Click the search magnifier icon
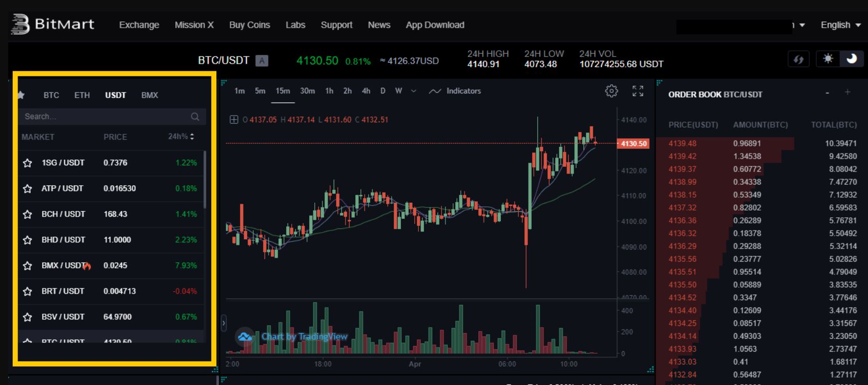This screenshot has width=868, height=385. pos(195,117)
